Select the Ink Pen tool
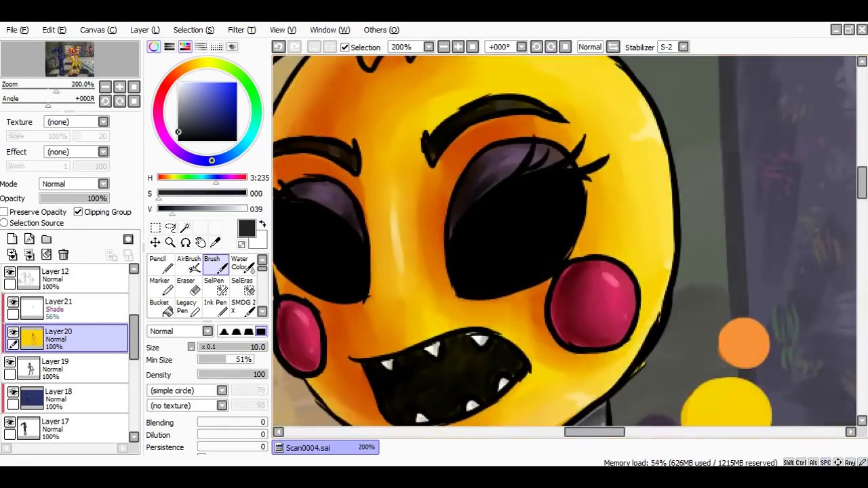This screenshot has width=868, height=488. pos(215,308)
